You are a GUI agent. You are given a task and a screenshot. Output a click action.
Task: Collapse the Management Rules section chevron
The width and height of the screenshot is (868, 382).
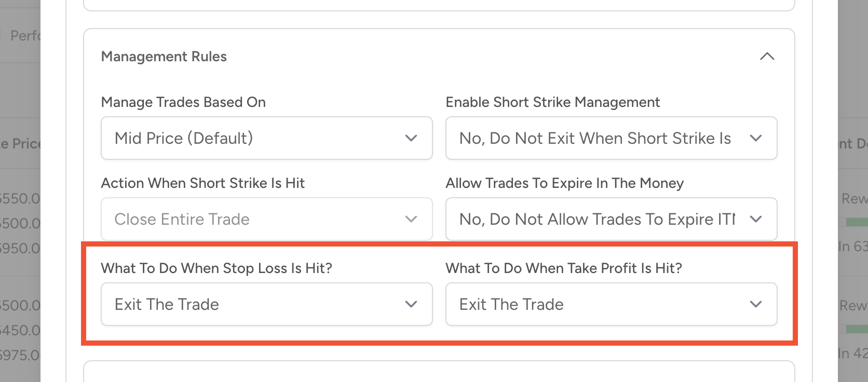point(767,57)
